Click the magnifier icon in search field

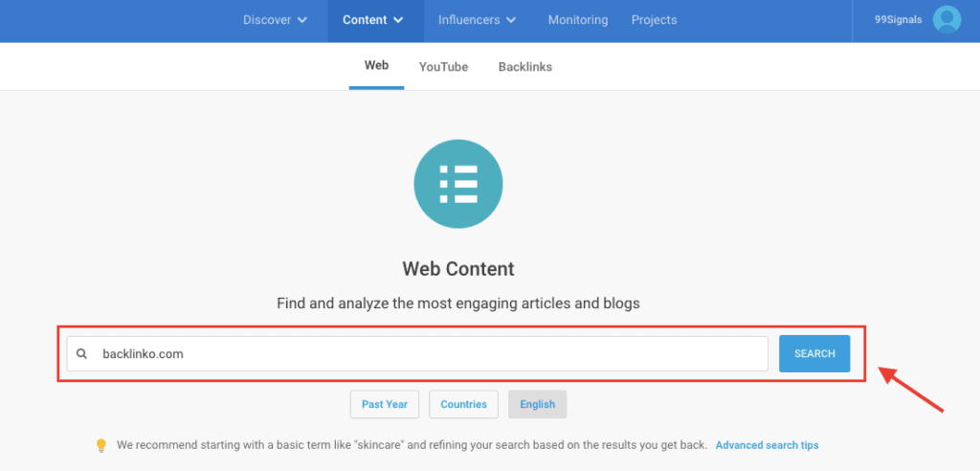point(82,353)
